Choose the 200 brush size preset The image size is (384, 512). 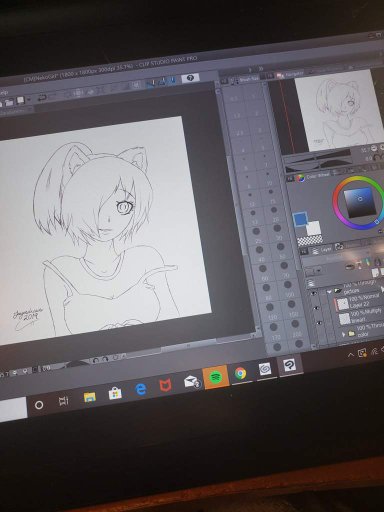tap(297, 339)
